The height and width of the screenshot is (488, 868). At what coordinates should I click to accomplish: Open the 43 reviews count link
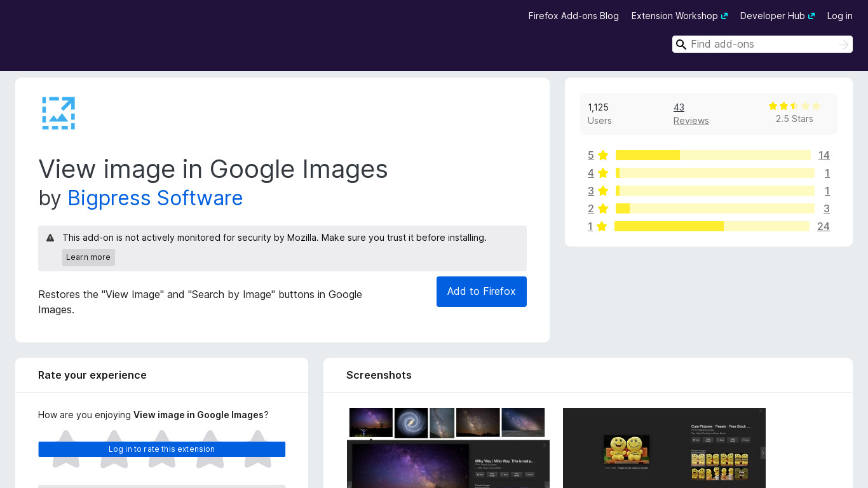[x=679, y=107]
